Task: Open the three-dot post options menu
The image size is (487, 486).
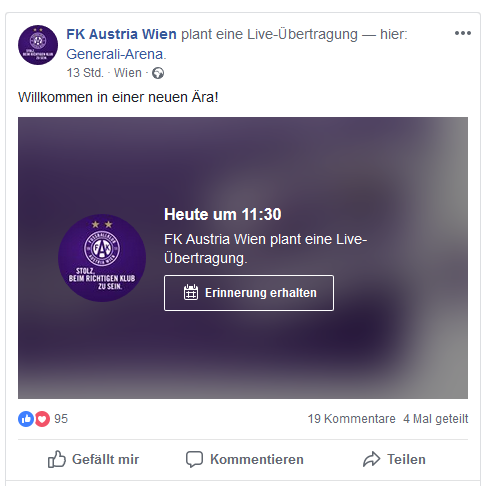Action: tap(463, 33)
